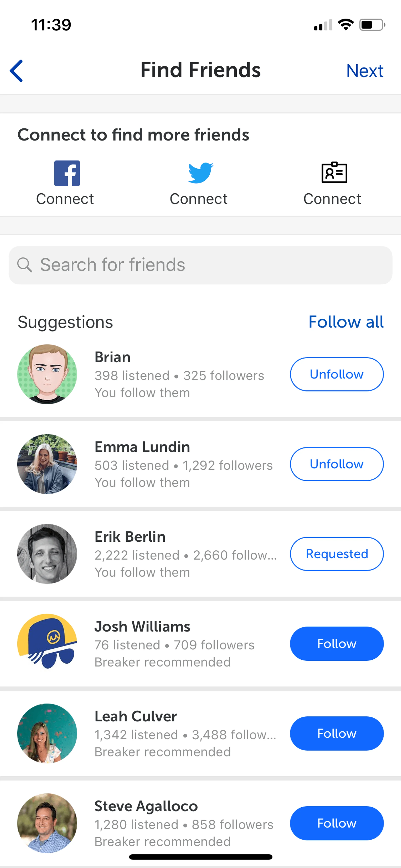The width and height of the screenshot is (401, 868).
Task: Open Erik Berlin's profile photo
Action: tap(47, 554)
